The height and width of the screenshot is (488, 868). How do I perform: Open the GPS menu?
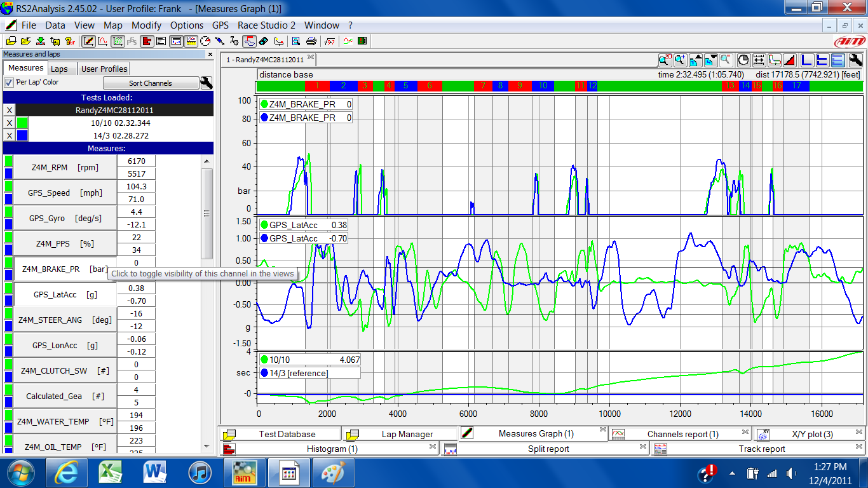(x=220, y=25)
